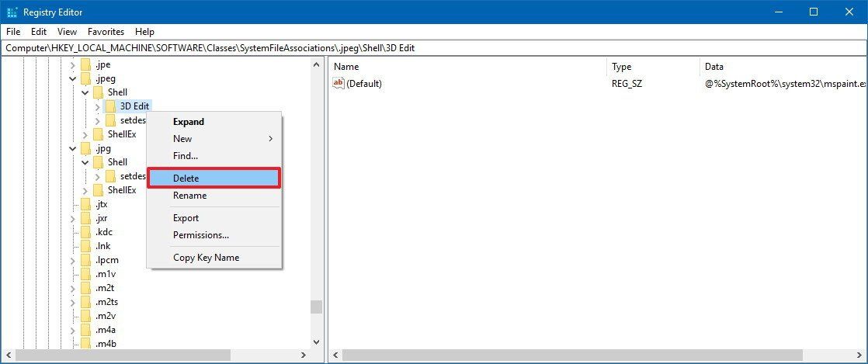Click the .jpeg folder icon

coord(85,78)
